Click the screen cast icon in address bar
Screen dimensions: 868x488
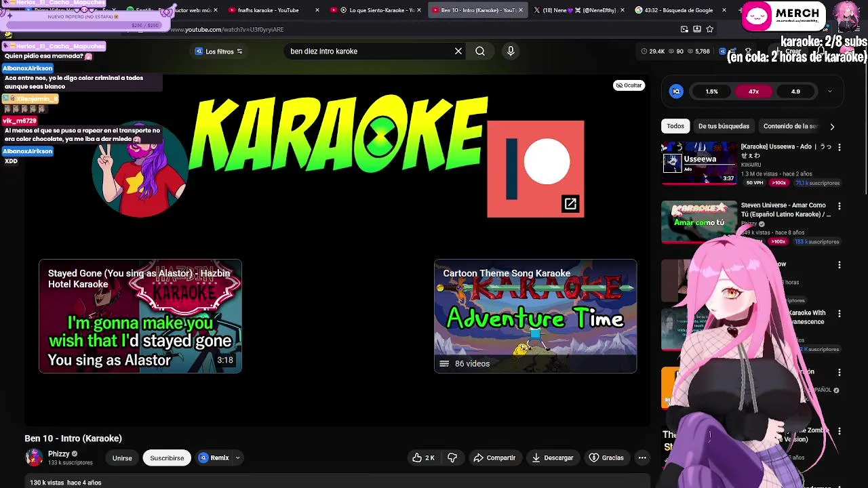coord(684,29)
